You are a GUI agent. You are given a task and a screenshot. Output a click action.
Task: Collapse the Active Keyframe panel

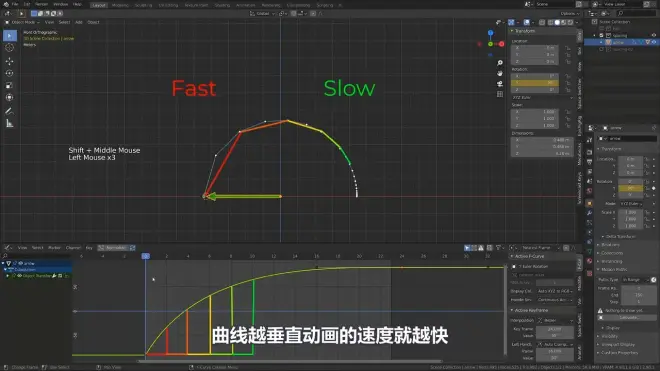(531, 310)
